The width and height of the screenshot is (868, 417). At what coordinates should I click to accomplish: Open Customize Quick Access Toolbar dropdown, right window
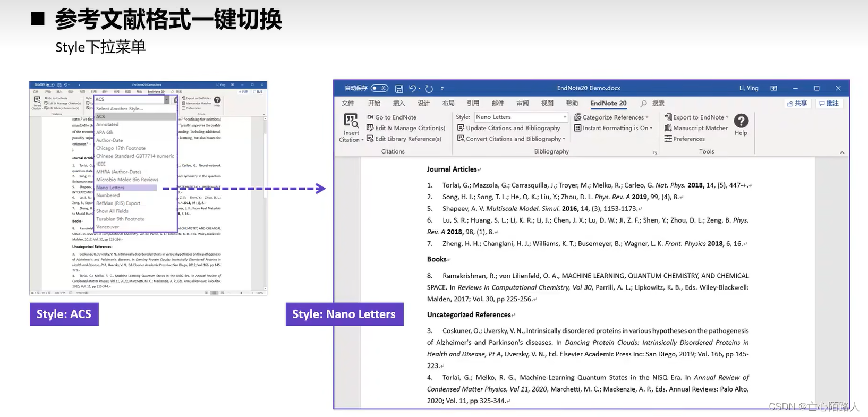pos(442,89)
